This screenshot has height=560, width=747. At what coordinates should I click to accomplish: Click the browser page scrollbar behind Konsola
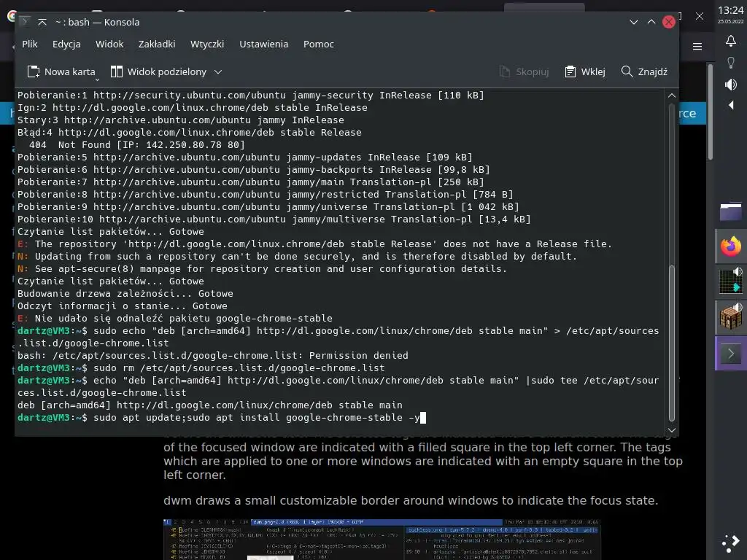(710, 112)
